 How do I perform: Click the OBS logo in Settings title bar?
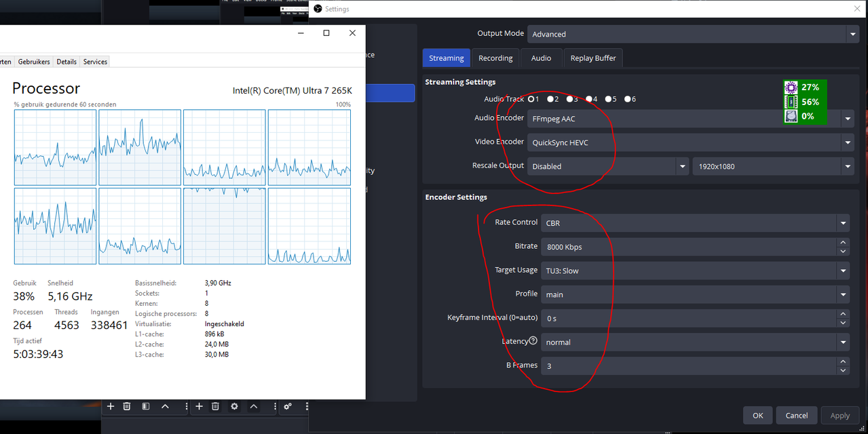point(318,9)
